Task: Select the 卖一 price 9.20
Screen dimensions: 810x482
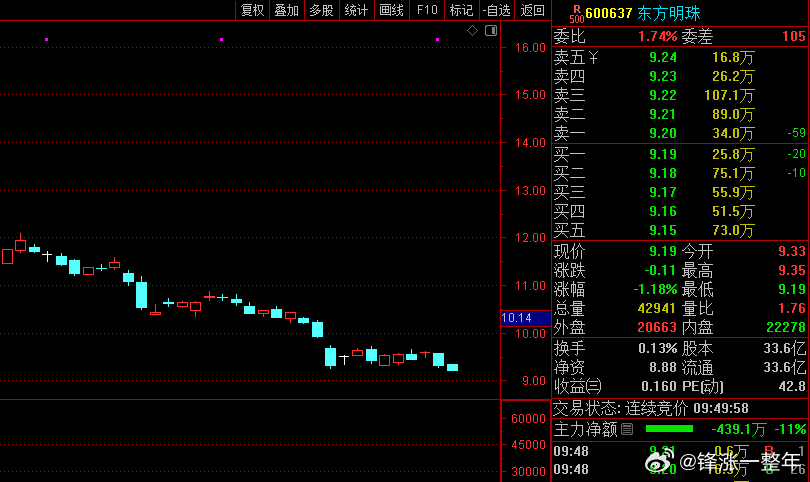Action: (663, 133)
